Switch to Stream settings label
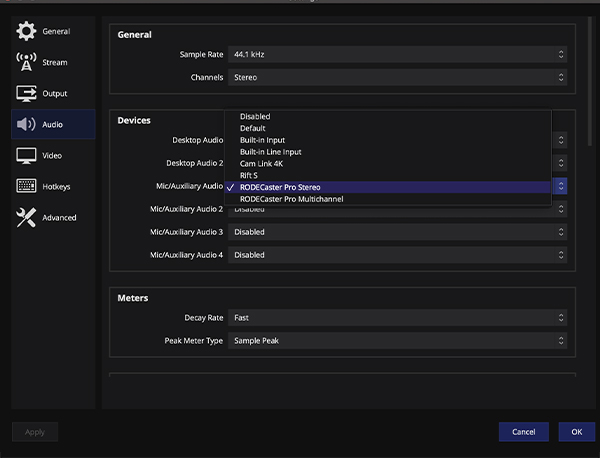This screenshot has height=458, width=600. coord(55,62)
